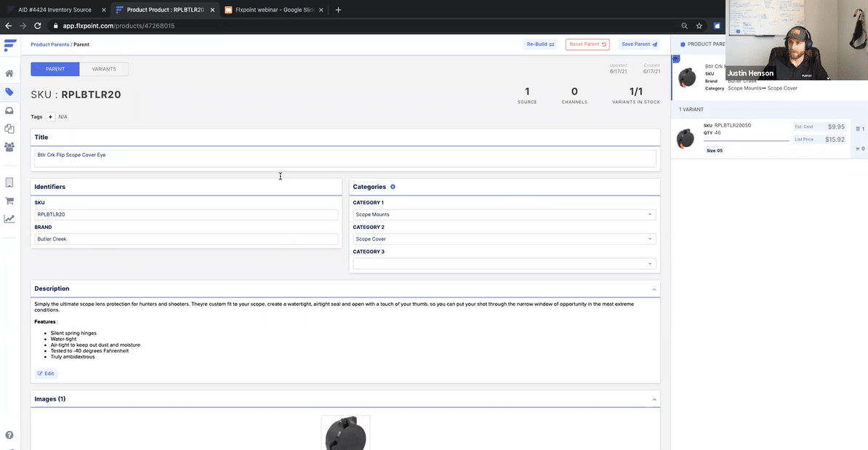The height and width of the screenshot is (450, 868).
Task: Click the address bar lock icon
Action: click(55, 25)
